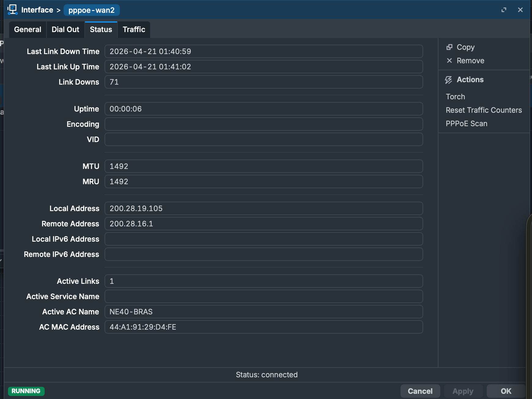Switch to the General tab
The width and height of the screenshot is (532, 399).
(28, 30)
